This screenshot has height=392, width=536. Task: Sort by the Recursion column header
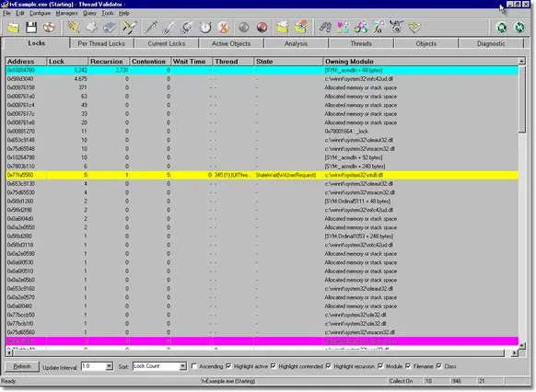click(109, 62)
